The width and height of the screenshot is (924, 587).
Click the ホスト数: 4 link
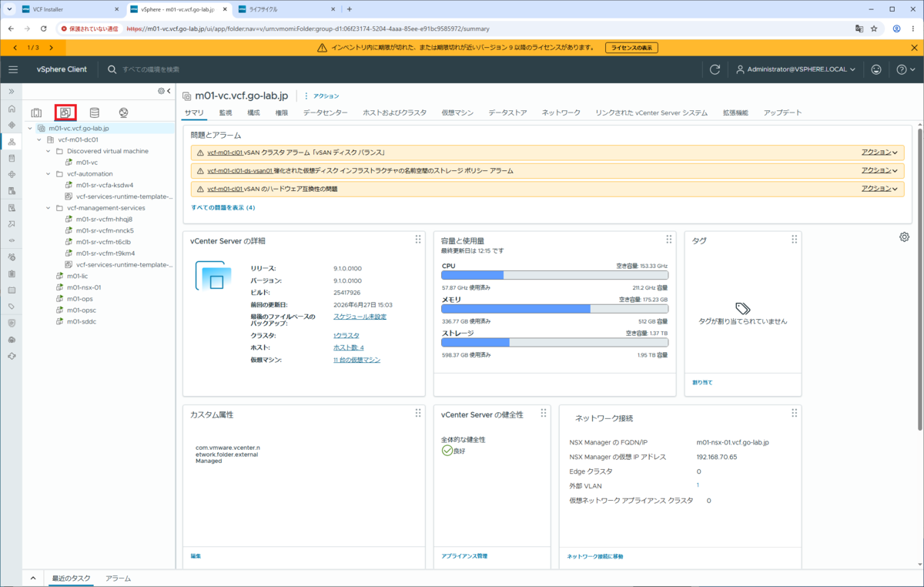349,347
